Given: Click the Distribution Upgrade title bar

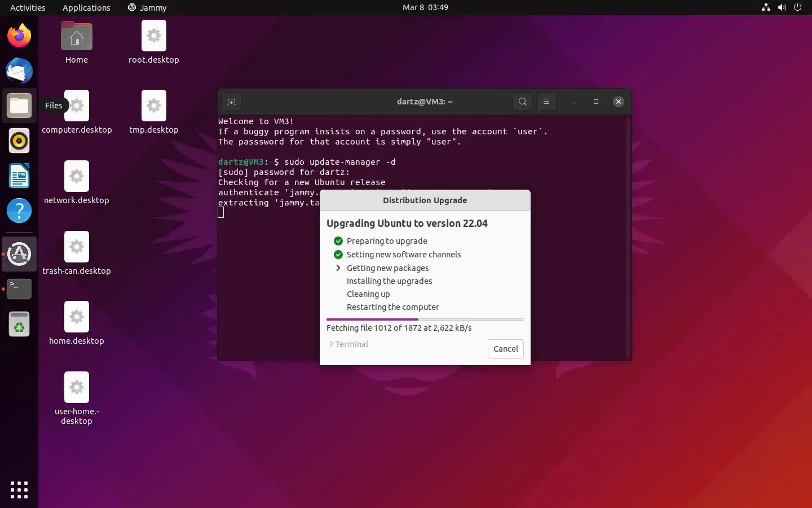Looking at the screenshot, I should [425, 200].
